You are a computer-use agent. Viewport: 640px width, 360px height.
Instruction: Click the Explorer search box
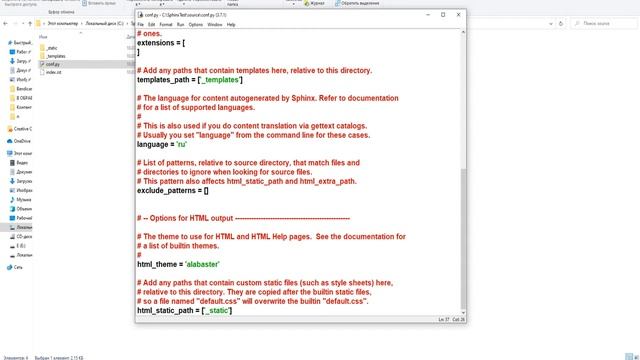pyautogui.click(x=604, y=24)
